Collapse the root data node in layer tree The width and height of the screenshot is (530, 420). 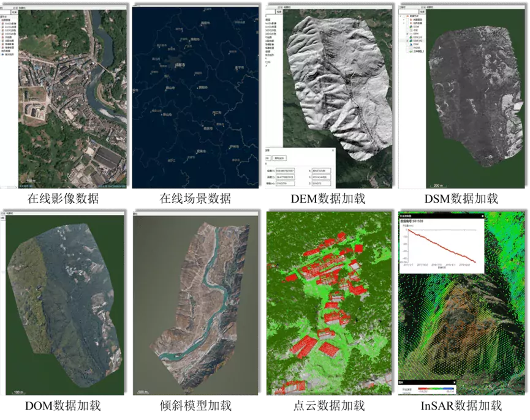tap(400, 16)
